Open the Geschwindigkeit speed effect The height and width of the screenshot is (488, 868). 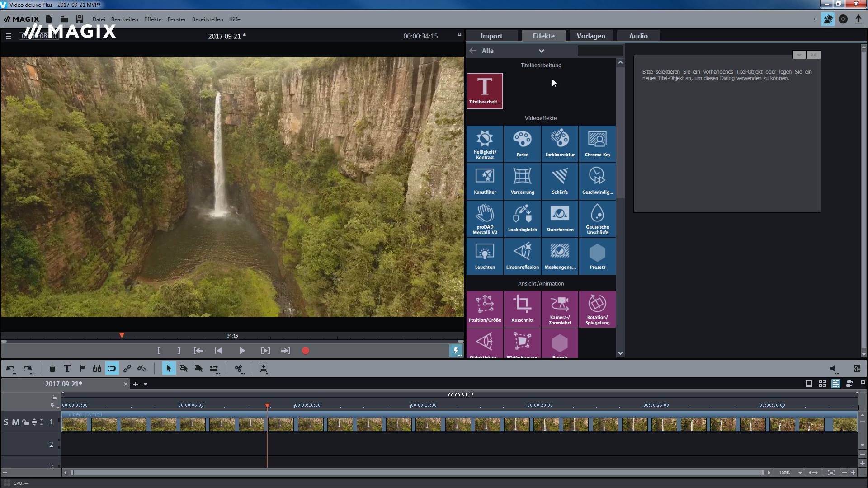597,182
